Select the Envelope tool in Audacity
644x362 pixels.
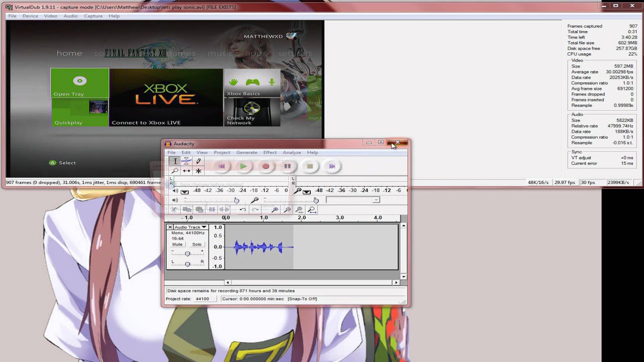187,161
